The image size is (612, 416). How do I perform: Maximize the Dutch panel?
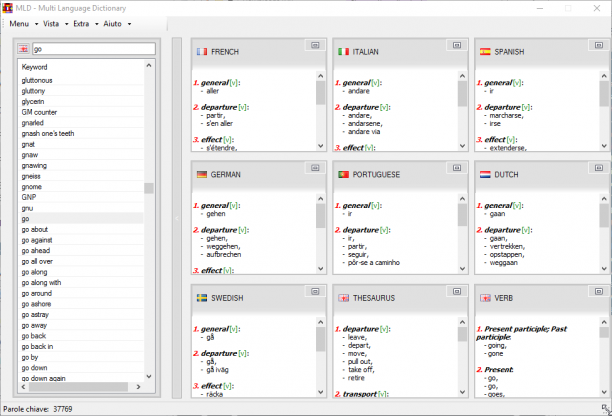click(599, 168)
